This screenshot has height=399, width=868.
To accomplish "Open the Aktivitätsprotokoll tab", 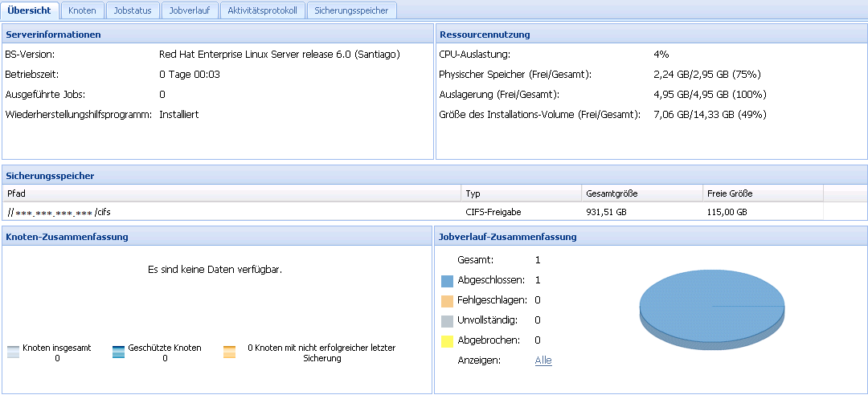I will pos(262,10).
